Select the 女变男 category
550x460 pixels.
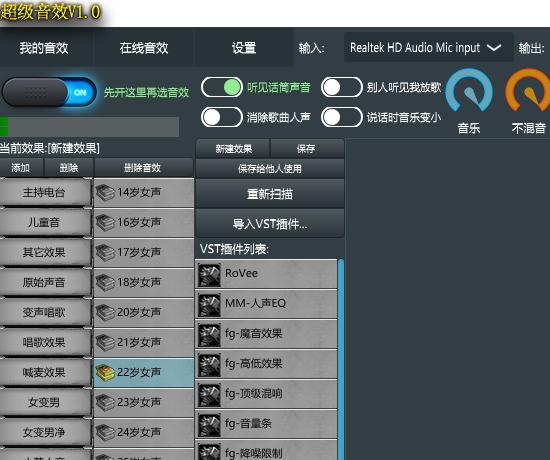click(44, 402)
